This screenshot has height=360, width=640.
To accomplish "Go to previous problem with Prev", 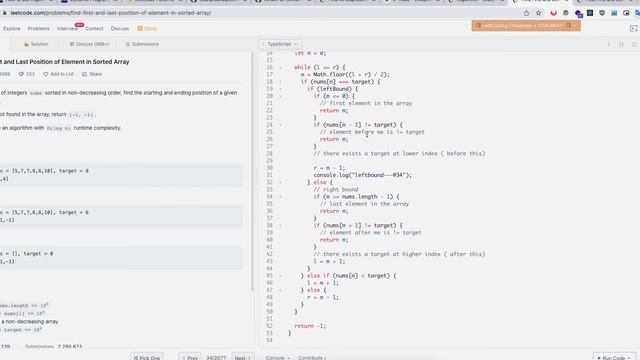I will pos(190,358).
